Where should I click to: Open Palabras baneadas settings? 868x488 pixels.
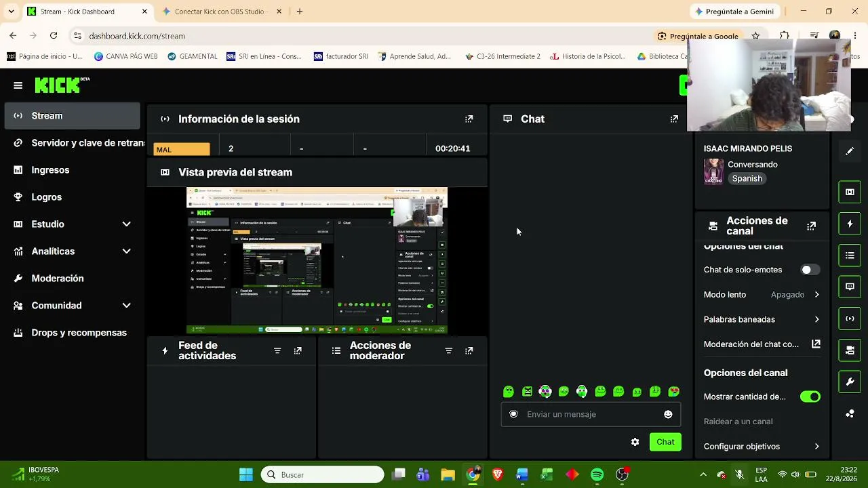(762, 319)
